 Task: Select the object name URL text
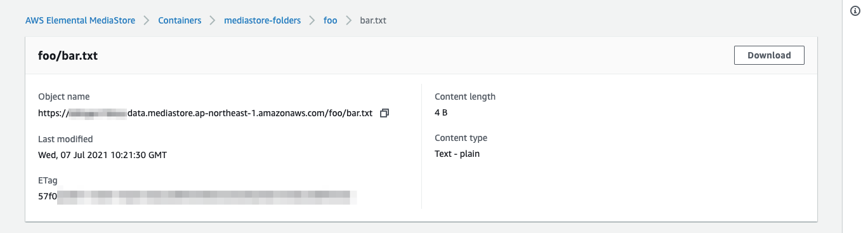[x=206, y=113]
